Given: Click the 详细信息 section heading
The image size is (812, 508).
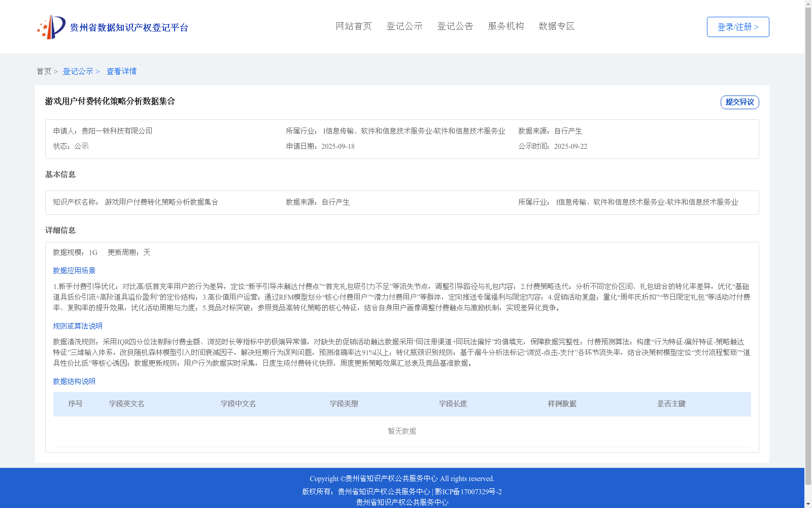Looking at the screenshot, I should 60,231.
